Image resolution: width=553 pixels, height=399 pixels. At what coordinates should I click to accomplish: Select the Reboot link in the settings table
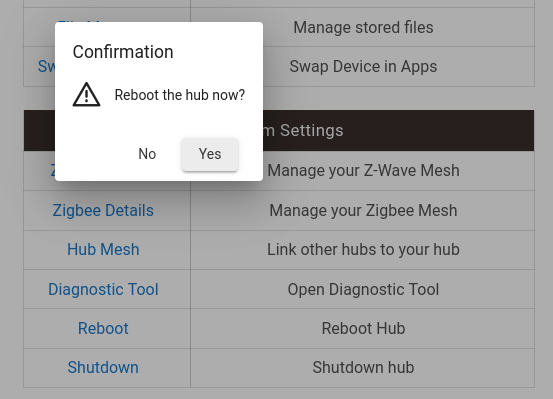103,328
